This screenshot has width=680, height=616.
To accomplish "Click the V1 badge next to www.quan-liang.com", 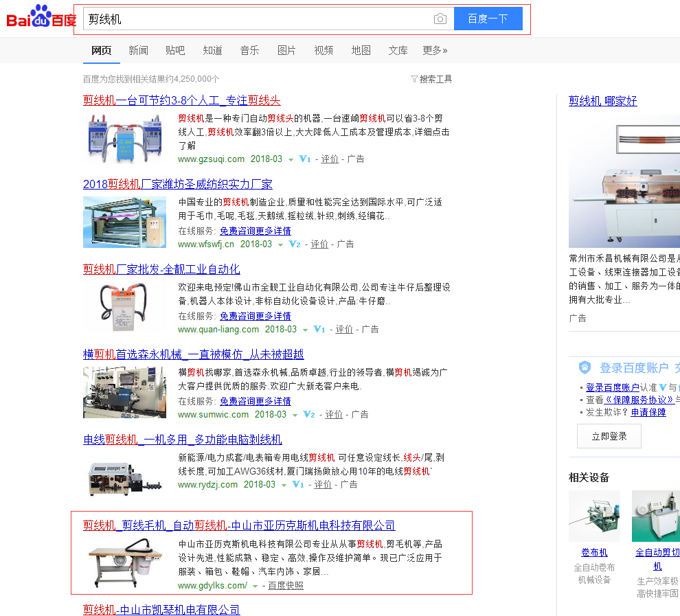I will [319, 330].
